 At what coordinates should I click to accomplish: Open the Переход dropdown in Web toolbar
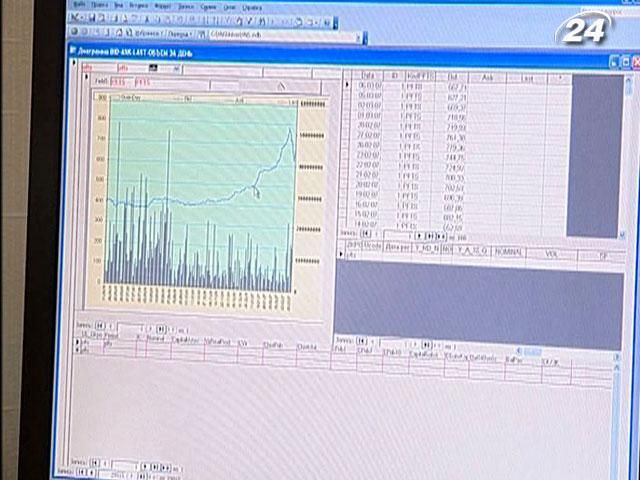click(180, 34)
